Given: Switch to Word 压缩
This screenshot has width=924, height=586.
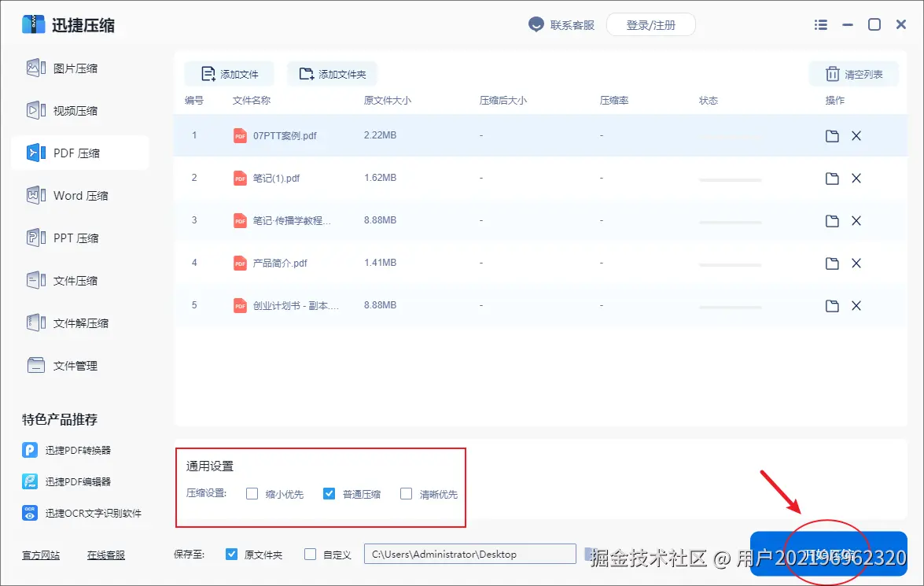Looking at the screenshot, I should 67,196.
